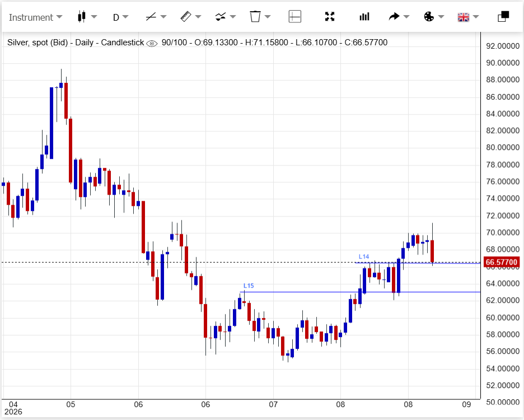524x420 pixels.
Task: Expand the line tools dropdown arrow
Action: (163, 17)
